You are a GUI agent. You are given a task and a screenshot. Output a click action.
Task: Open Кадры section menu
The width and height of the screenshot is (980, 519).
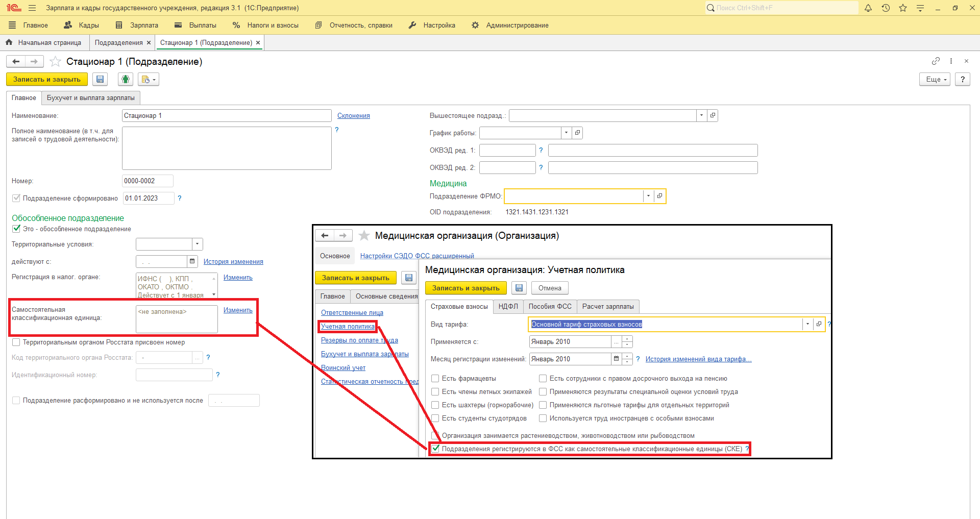82,25
